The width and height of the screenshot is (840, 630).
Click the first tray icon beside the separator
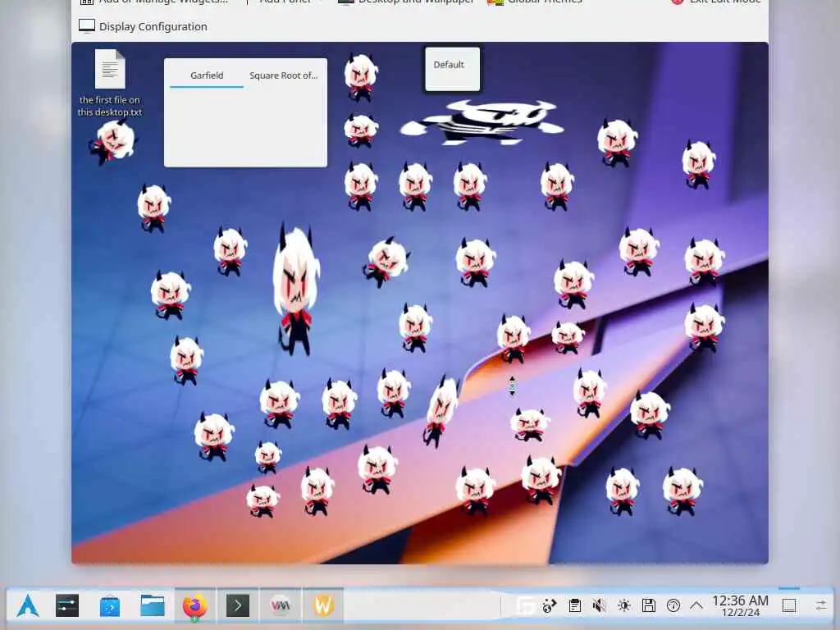tap(525, 606)
